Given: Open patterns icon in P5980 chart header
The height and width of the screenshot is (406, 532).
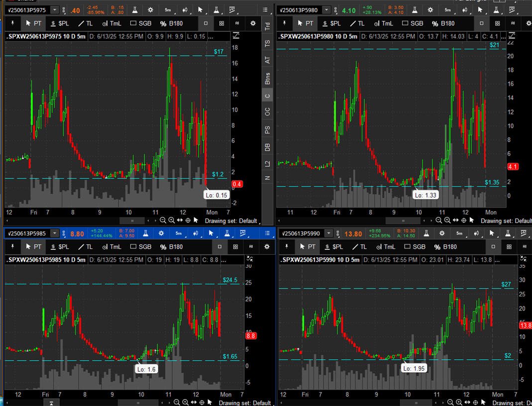Looking at the screenshot, I should coord(512,10).
